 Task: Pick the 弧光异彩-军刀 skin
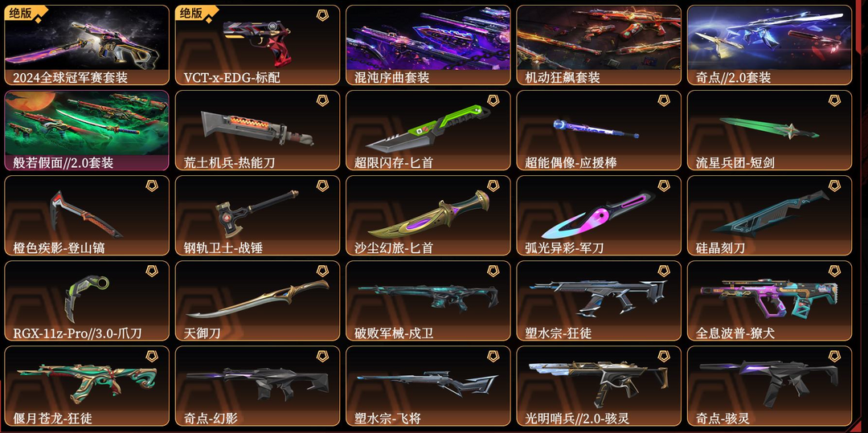599,215
